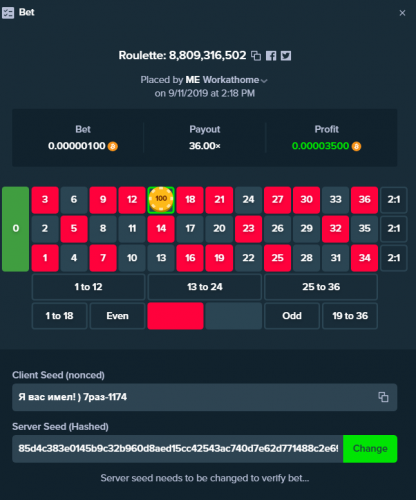
Task: Select number 18 on the board
Action: [190, 200]
